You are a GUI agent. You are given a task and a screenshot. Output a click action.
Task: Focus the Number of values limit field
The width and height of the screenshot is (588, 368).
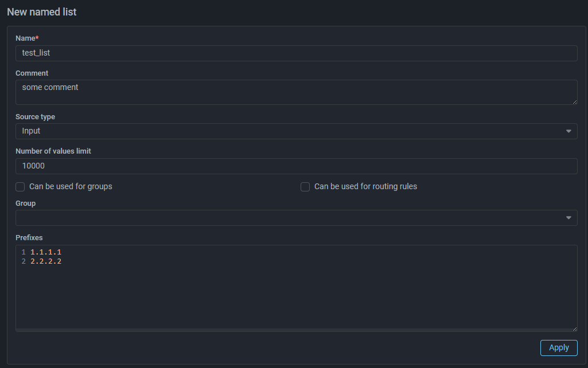(296, 166)
